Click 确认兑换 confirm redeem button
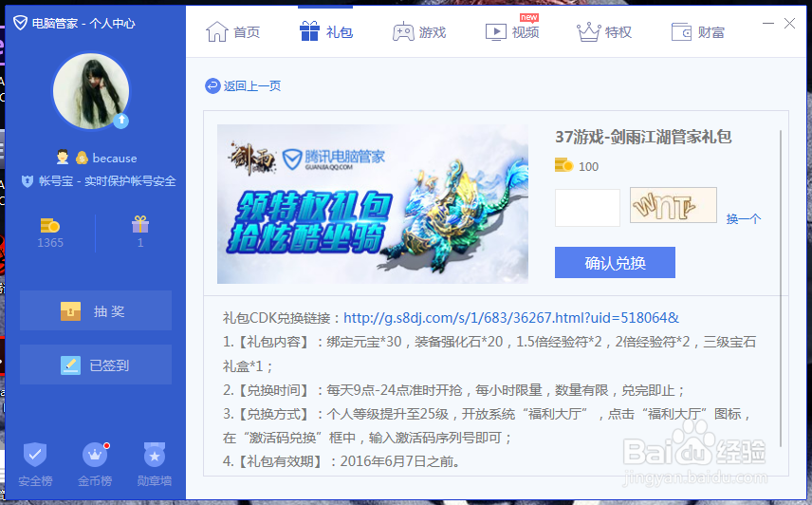This screenshot has height=505, width=812. pyautogui.click(x=615, y=263)
